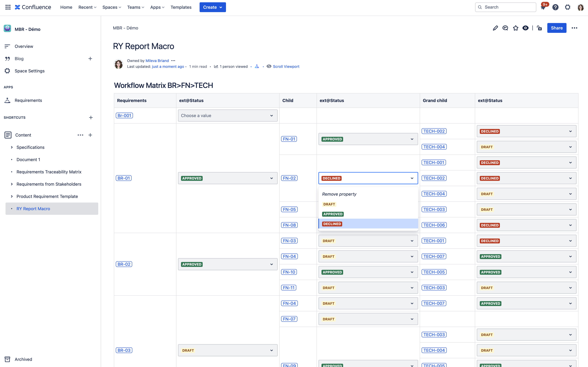Add a shortcut with the plus icon
The image size is (588, 367).
click(x=91, y=118)
